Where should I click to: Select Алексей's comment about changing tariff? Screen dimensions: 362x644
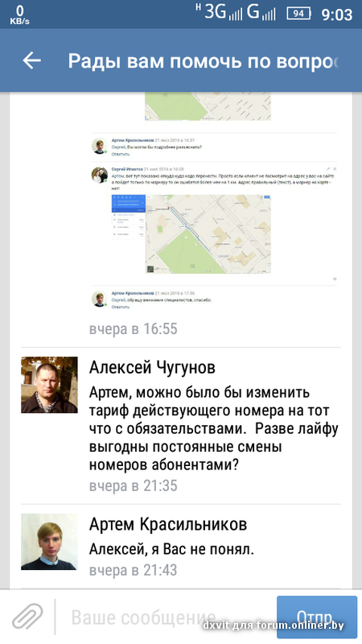click(214, 429)
